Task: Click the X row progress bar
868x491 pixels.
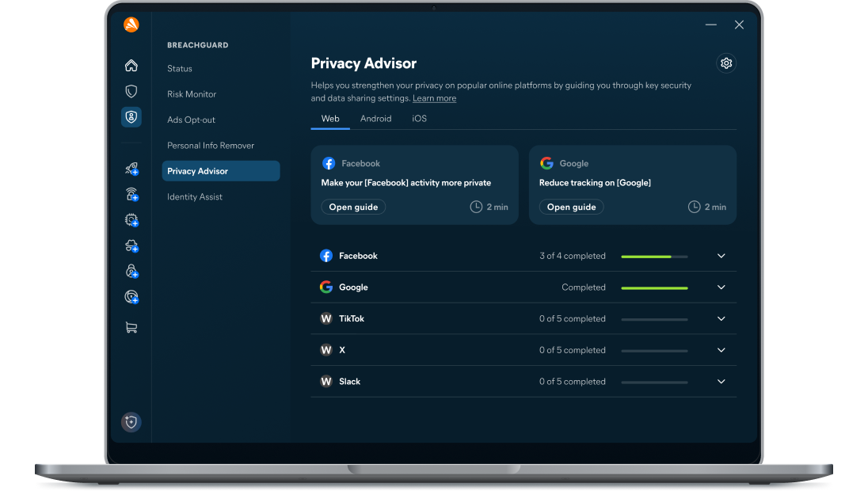Action: point(654,351)
